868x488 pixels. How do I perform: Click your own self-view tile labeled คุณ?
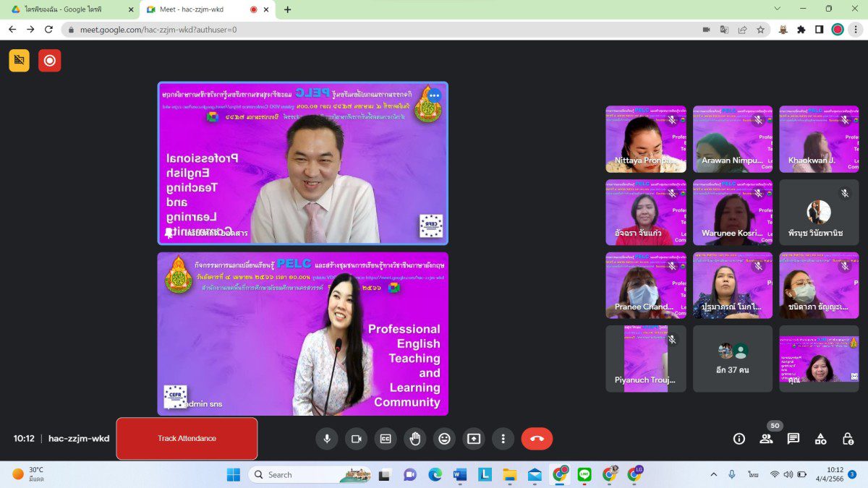pyautogui.click(x=819, y=358)
